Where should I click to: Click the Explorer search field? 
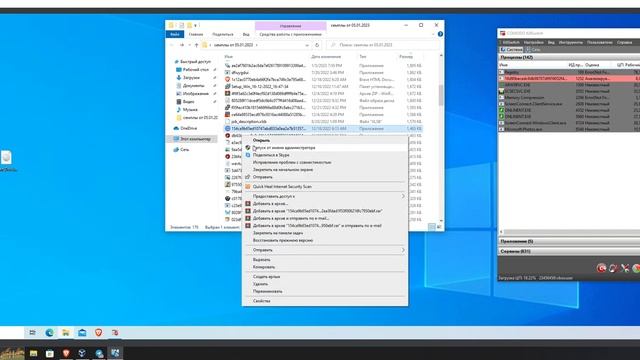[384, 45]
